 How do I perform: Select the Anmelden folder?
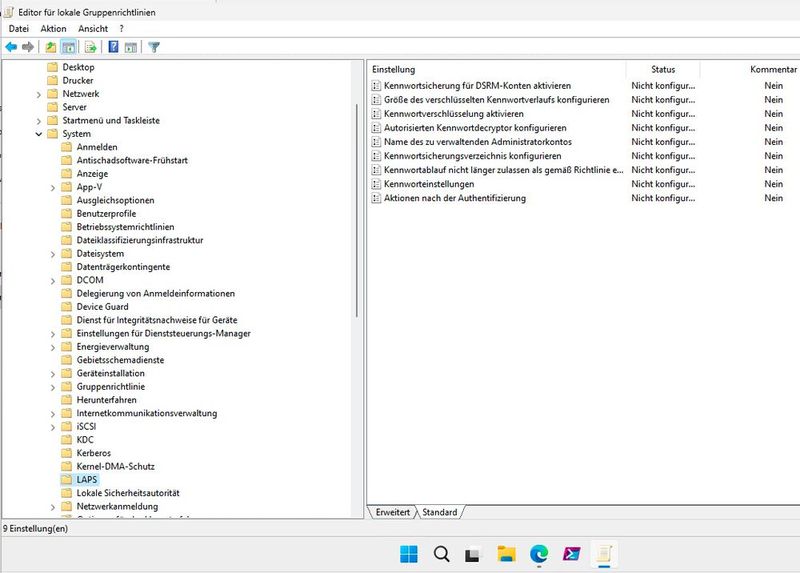pos(97,147)
